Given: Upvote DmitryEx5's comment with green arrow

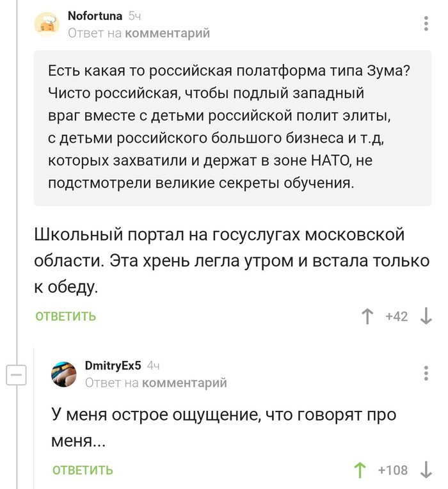Looking at the screenshot, I should [x=360, y=470].
